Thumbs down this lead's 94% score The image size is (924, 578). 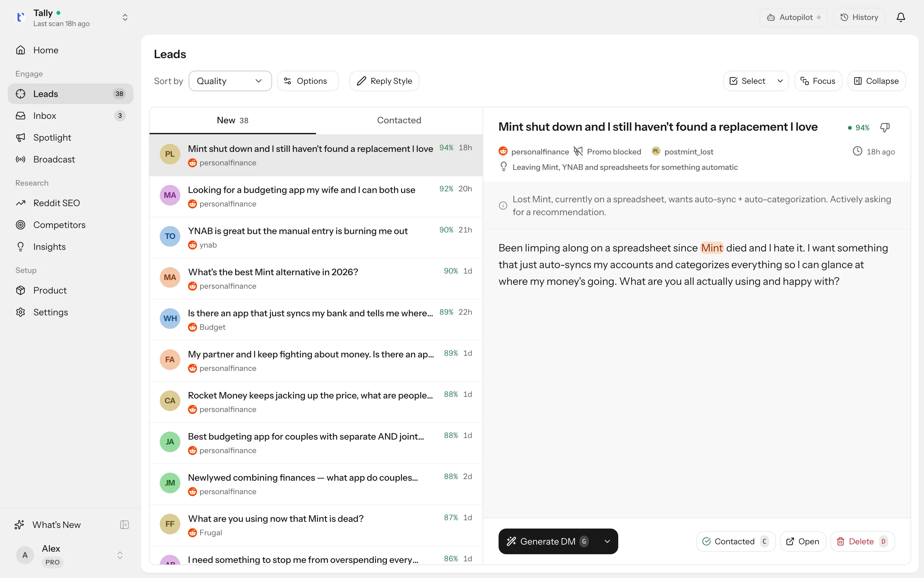point(885,128)
